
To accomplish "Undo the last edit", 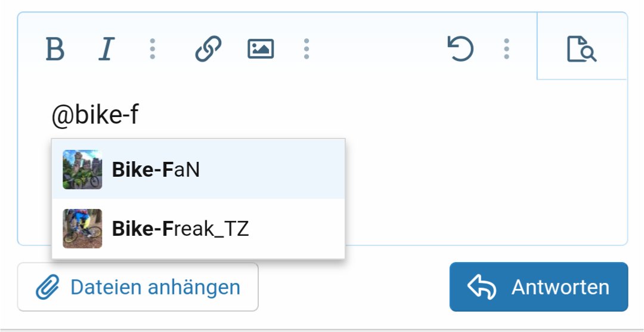I will point(460,49).
